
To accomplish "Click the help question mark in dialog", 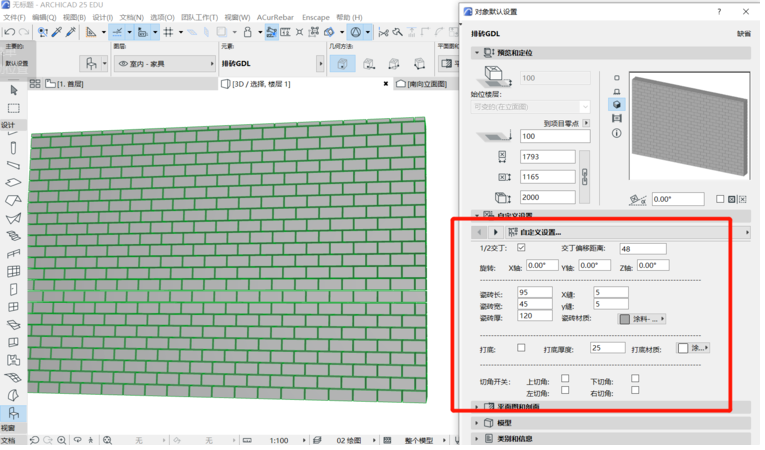I will pyautogui.click(x=719, y=12).
